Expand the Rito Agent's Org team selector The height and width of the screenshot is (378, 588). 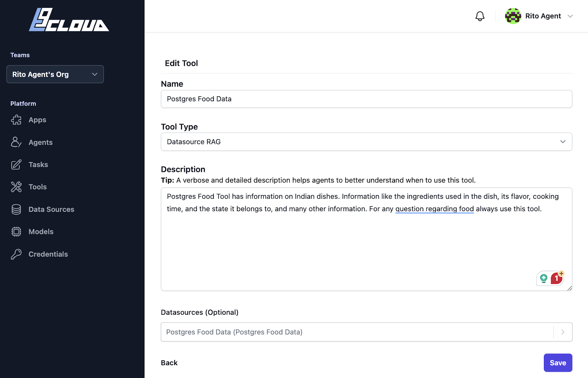[x=55, y=74]
